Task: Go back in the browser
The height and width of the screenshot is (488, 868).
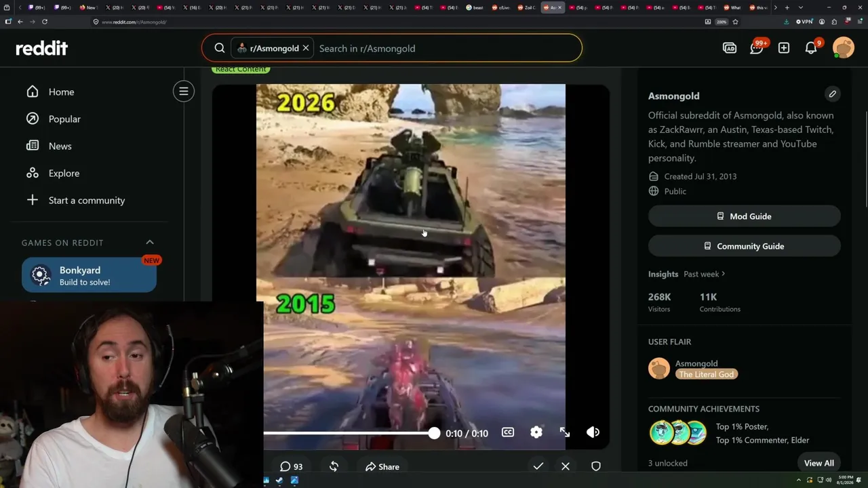Action: coord(20,22)
